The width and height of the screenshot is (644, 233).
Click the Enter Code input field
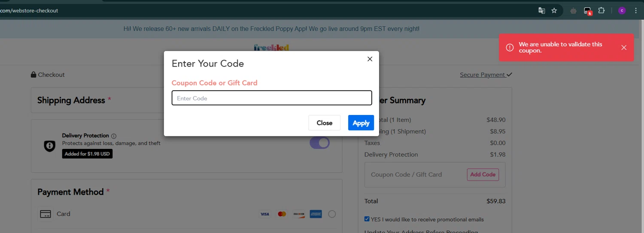271,98
